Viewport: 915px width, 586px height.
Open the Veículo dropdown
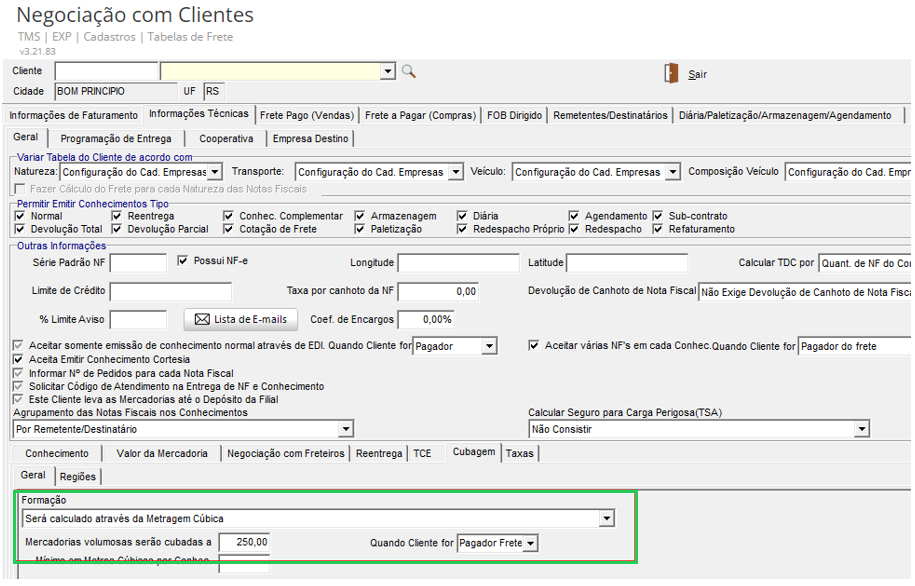[x=673, y=172]
